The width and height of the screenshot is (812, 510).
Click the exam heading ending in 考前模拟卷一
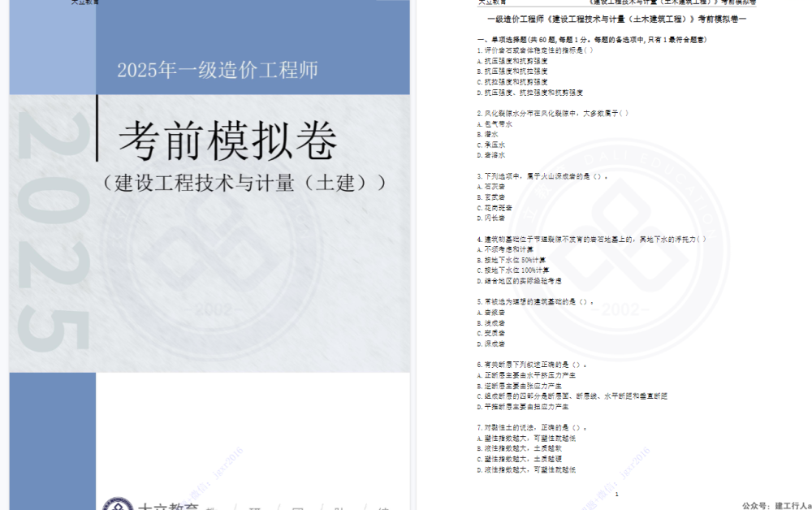coord(615,18)
